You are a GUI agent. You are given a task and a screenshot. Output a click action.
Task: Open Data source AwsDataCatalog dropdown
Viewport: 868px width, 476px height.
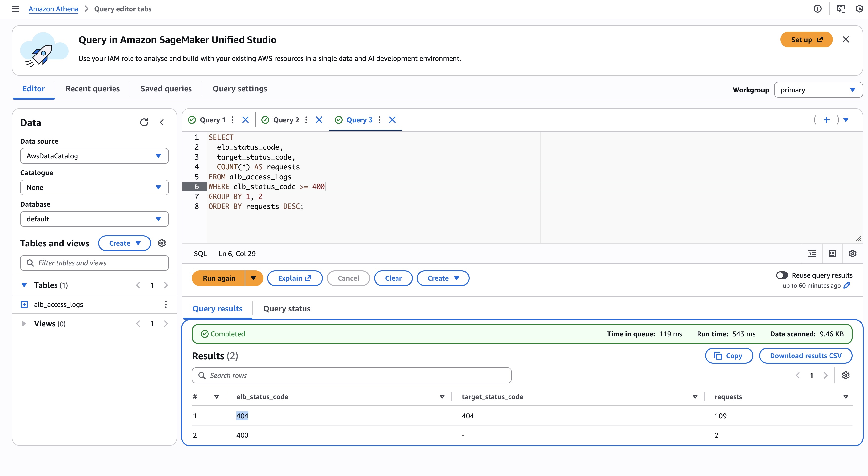click(94, 156)
